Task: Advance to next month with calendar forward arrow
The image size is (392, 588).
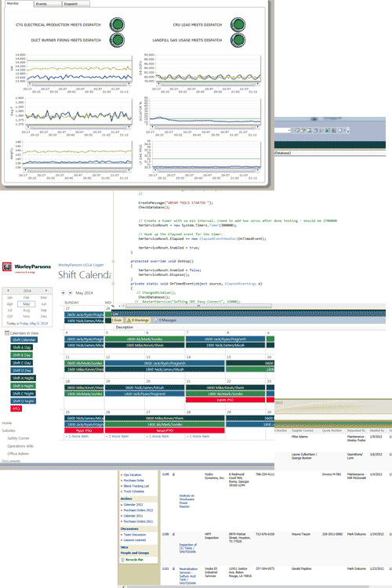Action: (70, 293)
